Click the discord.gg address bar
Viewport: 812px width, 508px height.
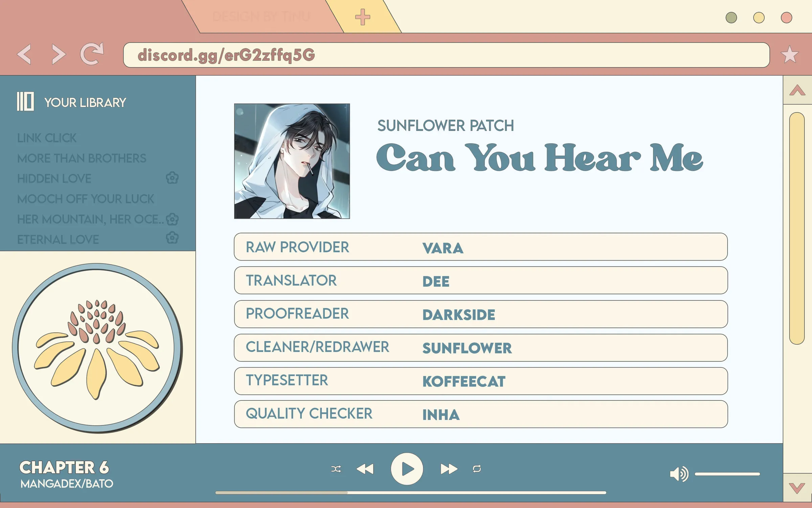point(447,55)
